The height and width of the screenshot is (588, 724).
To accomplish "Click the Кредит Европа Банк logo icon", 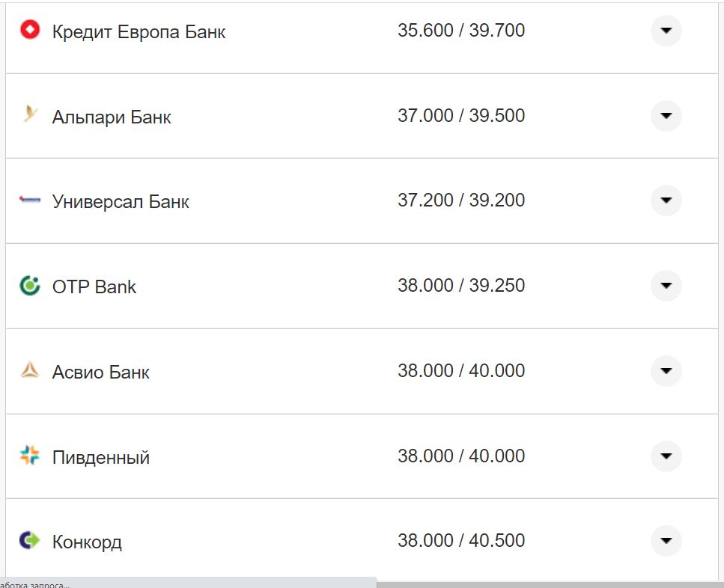I will (30, 31).
